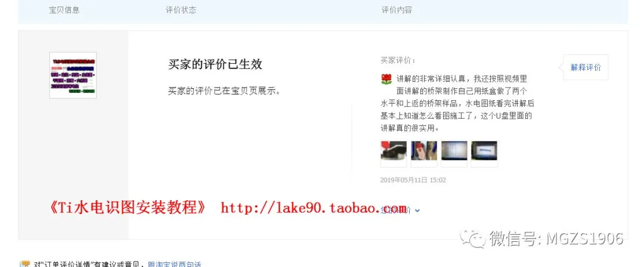Click the 买家评价 label above the review
Image resolution: width=644 pixels, height=267 pixels.
398,60
